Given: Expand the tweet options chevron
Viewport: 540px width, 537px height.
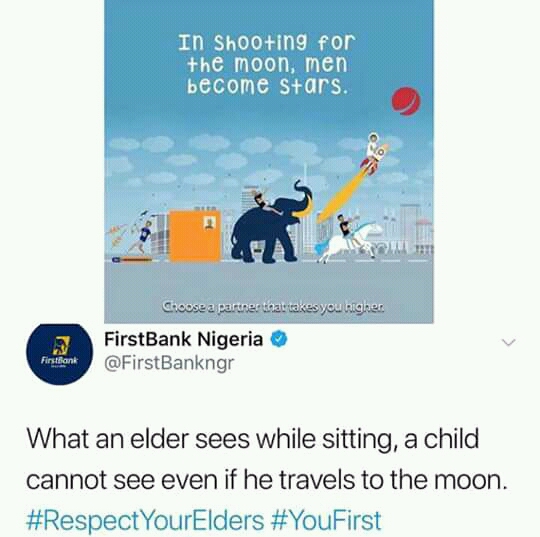Looking at the screenshot, I should [x=509, y=342].
